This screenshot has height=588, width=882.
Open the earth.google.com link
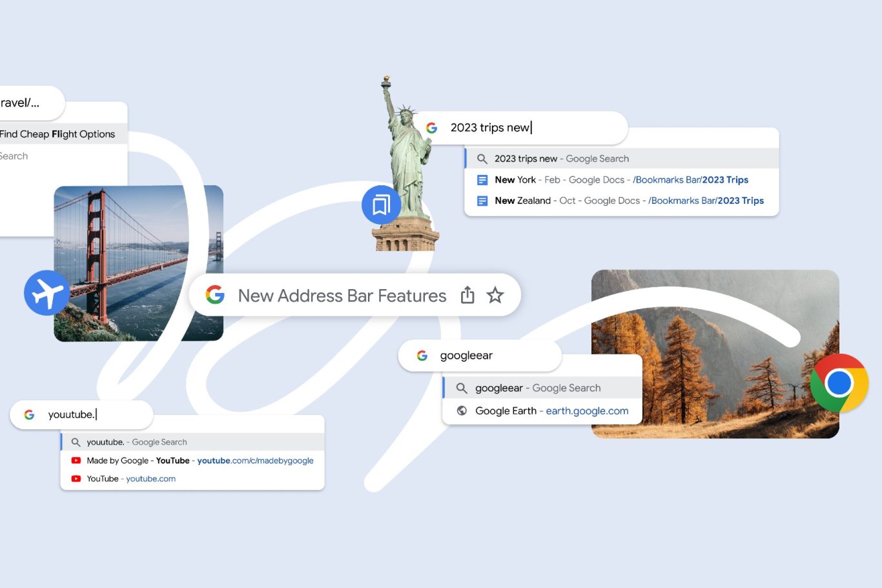(586, 411)
